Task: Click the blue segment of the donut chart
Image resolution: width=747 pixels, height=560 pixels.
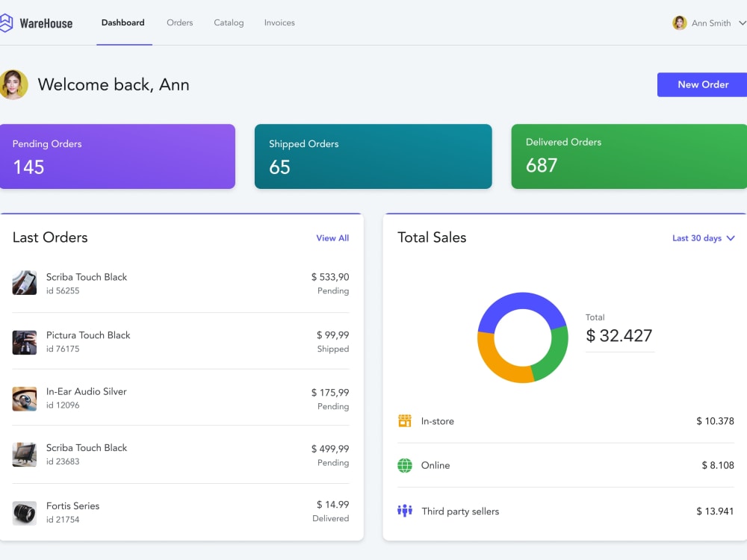Action: tap(522, 302)
